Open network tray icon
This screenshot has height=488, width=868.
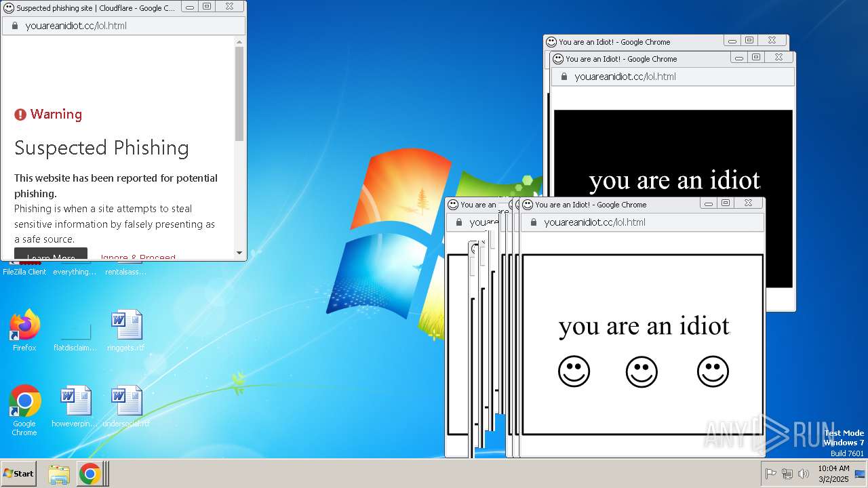point(787,474)
